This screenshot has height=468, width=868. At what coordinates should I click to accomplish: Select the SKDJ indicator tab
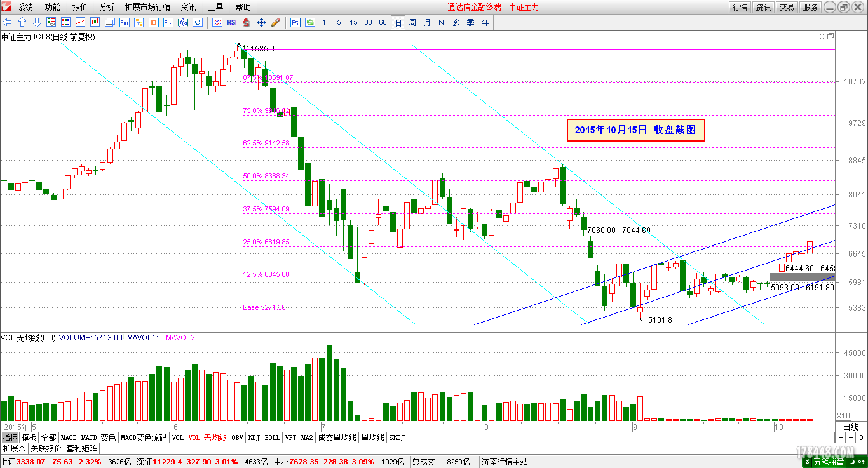[397, 438]
